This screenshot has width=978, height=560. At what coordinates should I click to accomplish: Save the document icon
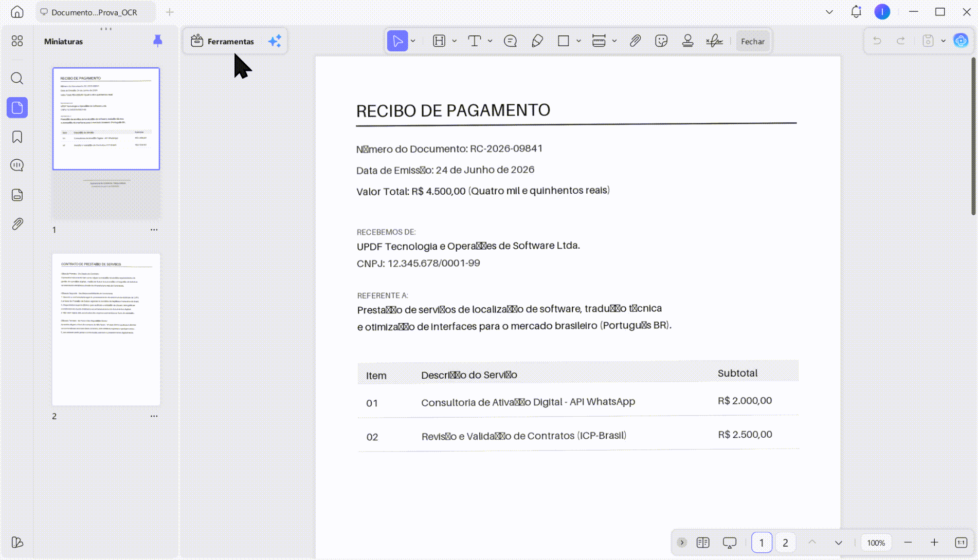928,41
